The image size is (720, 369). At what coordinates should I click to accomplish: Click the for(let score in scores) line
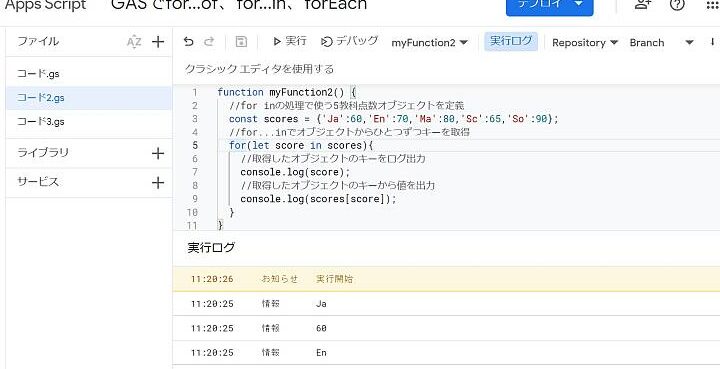pyautogui.click(x=301, y=146)
